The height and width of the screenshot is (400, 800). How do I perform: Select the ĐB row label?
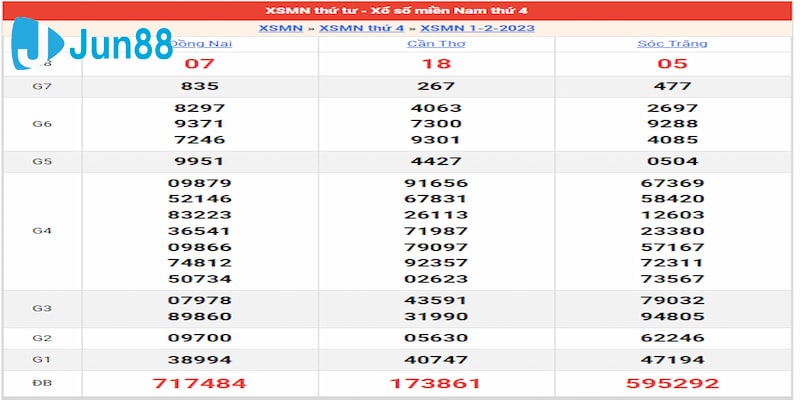[42, 383]
